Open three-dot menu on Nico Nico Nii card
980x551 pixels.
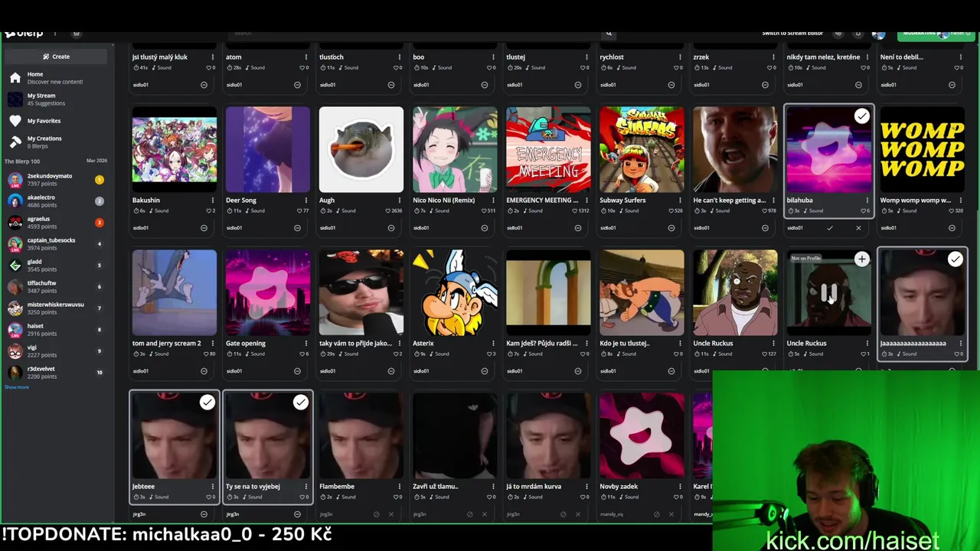pyautogui.click(x=493, y=201)
